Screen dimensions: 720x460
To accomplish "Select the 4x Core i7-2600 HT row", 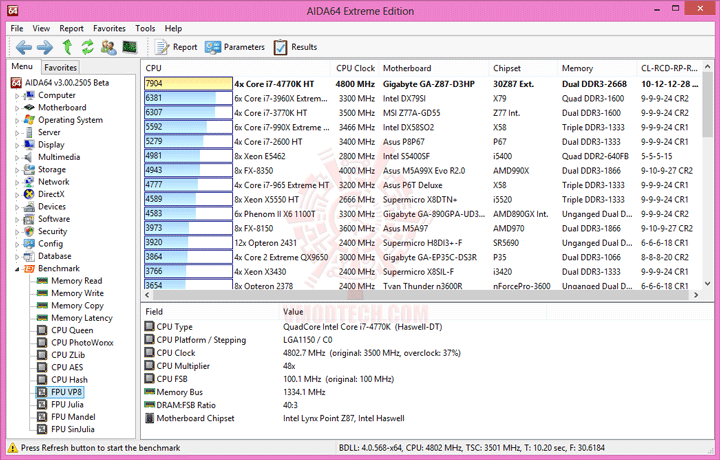I will 422,141.
